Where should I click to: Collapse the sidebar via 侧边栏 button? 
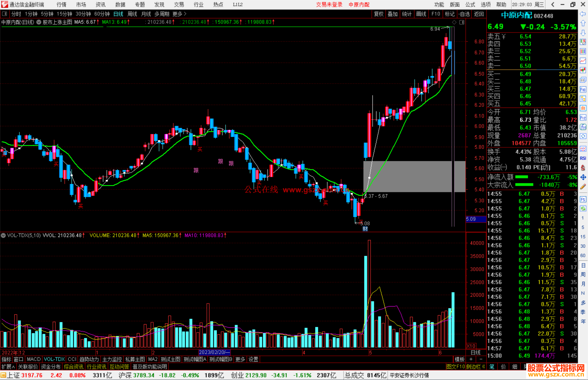click(475, 367)
